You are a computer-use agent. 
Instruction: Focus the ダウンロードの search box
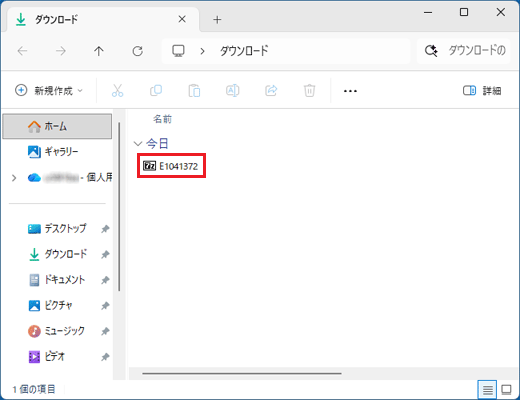click(464, 51)
